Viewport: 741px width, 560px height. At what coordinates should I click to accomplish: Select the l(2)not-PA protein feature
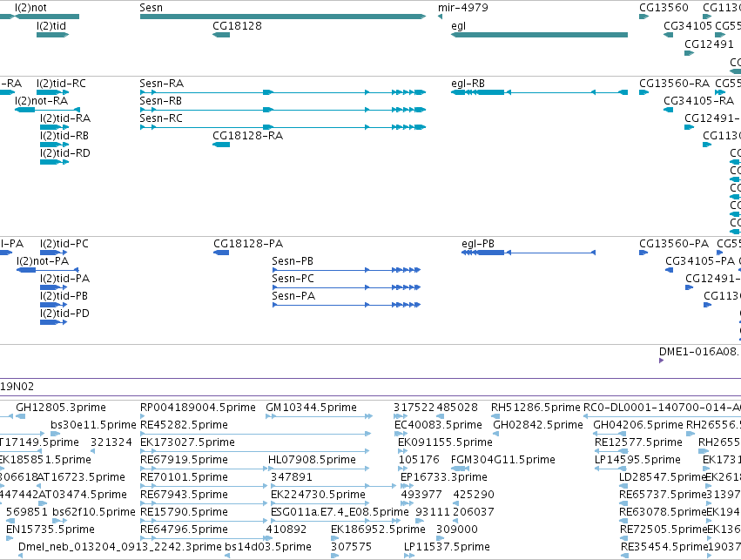48,270
